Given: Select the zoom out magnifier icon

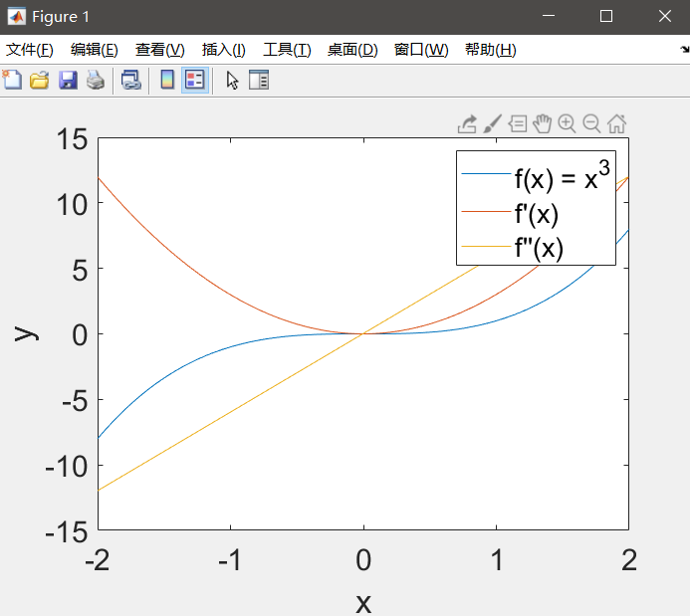Looking at the screenshot, I should tap(591, 123).
